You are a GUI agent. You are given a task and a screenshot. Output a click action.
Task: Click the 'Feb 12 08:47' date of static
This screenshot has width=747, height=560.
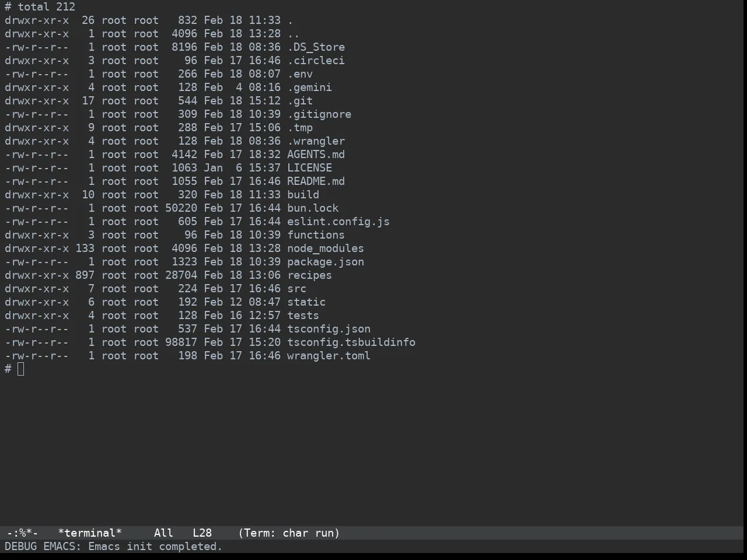point(242,302)
